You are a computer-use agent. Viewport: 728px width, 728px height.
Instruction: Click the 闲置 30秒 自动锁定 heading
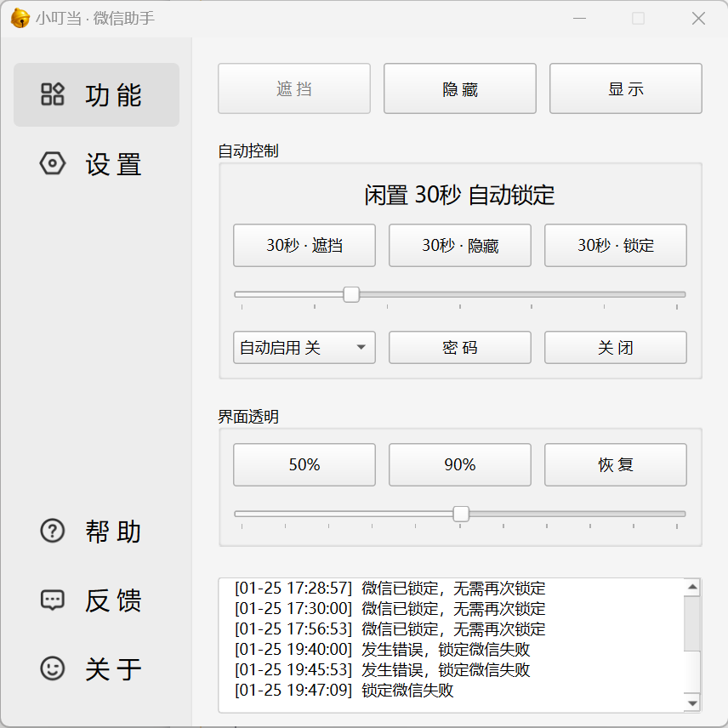pyautogui.click(x=459, y=195)
